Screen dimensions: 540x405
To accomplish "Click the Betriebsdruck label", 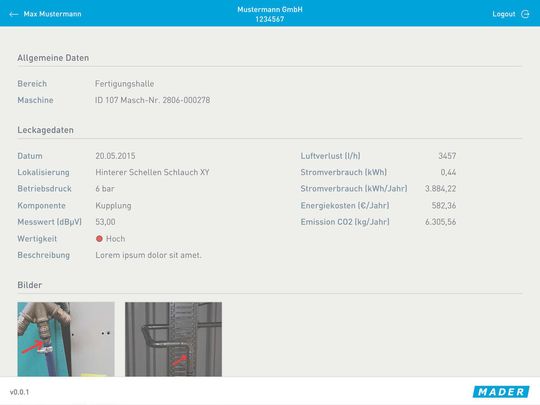I will pyautogui.click(x=44, y=189).
